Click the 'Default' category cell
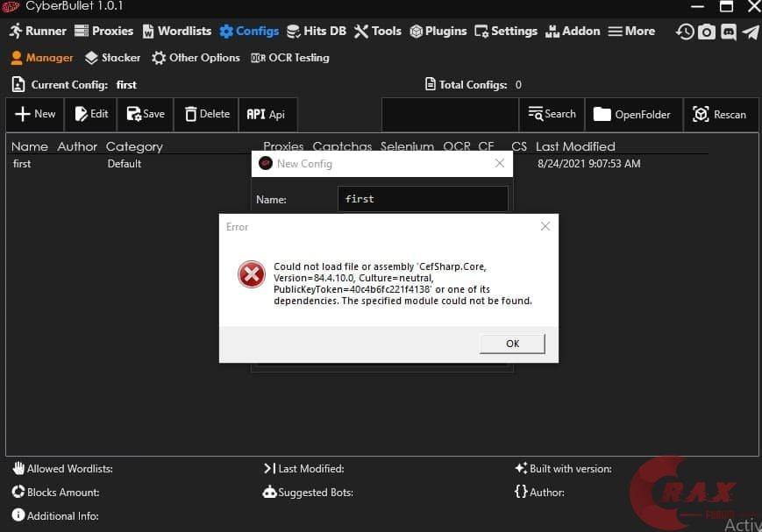This screenshot has height=532, width=762. click(x=125, y=164)
